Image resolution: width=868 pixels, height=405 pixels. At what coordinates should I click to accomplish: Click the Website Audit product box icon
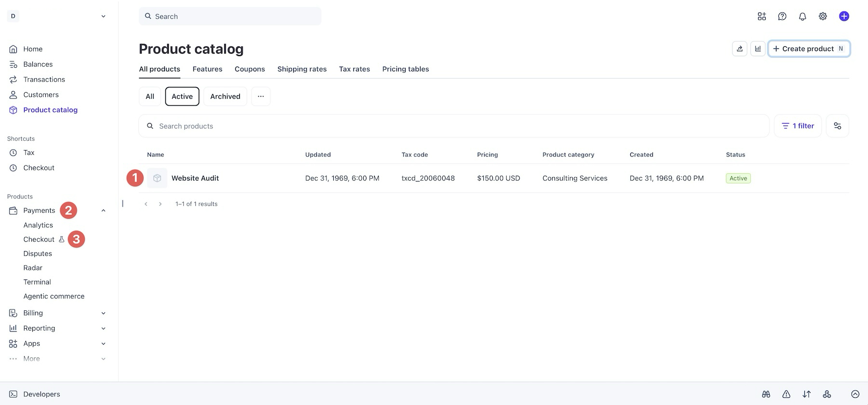(x=157, y=178)
